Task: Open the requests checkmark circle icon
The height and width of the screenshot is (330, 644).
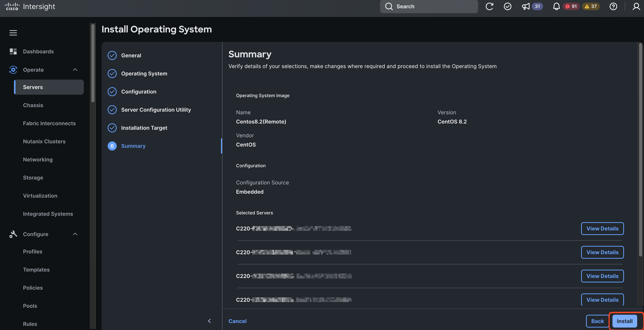Action: click(x=507, y=6)
